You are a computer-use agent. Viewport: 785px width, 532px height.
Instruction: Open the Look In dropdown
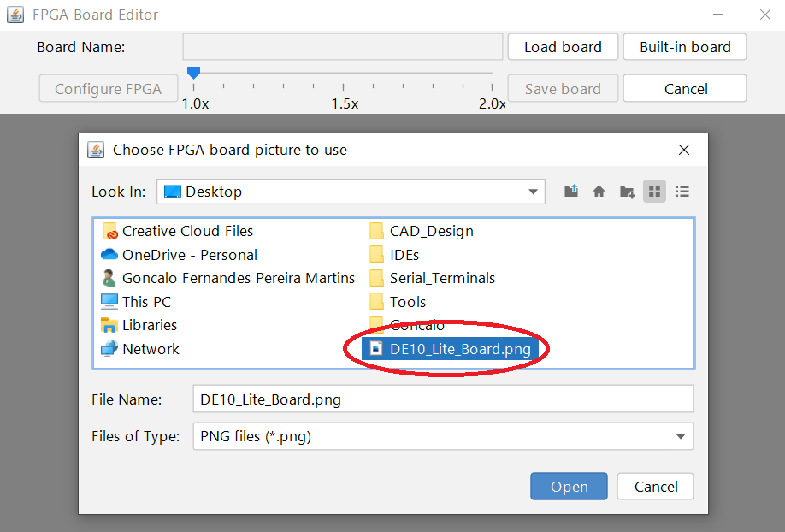(533, 192)
